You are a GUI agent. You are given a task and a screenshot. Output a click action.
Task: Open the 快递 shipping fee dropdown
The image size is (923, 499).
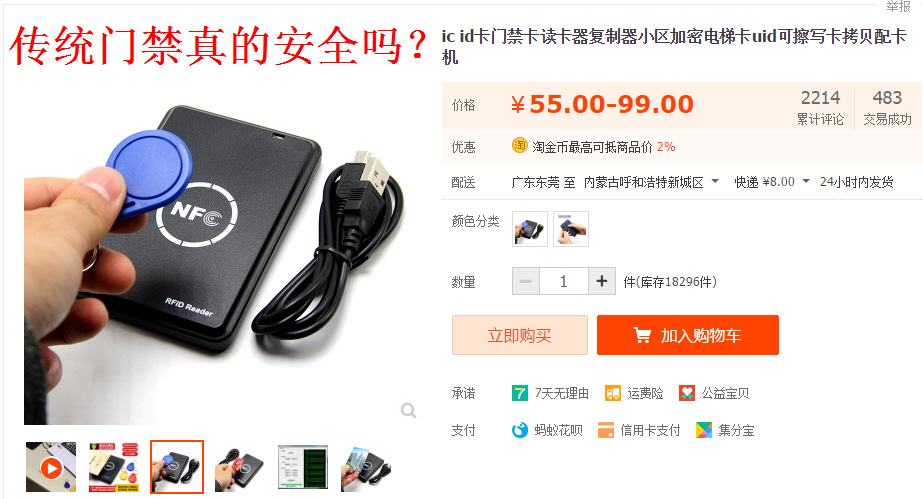pyautogui.click(x=806, y=181)
